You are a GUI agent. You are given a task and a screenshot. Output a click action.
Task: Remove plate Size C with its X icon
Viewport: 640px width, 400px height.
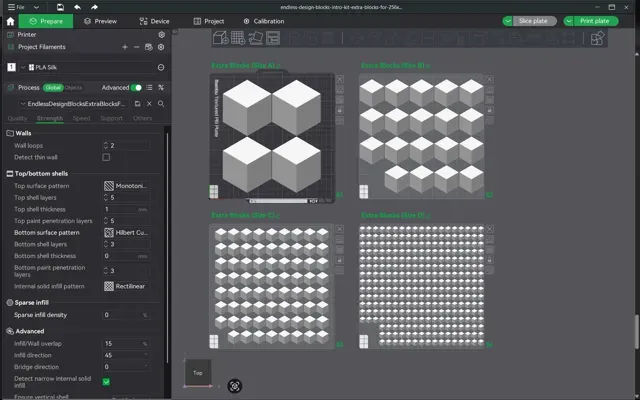tap(340, 229)
